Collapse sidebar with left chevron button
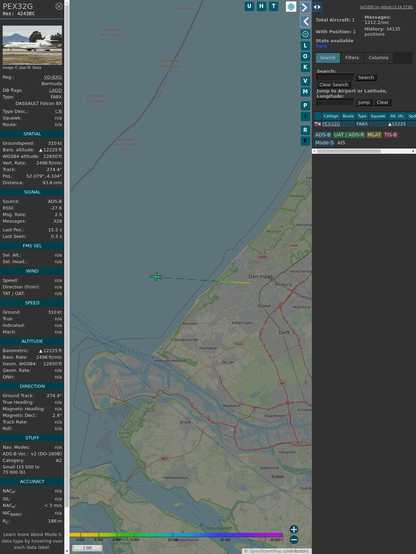The height and width of the screenshot is (554, 416). 305,22
